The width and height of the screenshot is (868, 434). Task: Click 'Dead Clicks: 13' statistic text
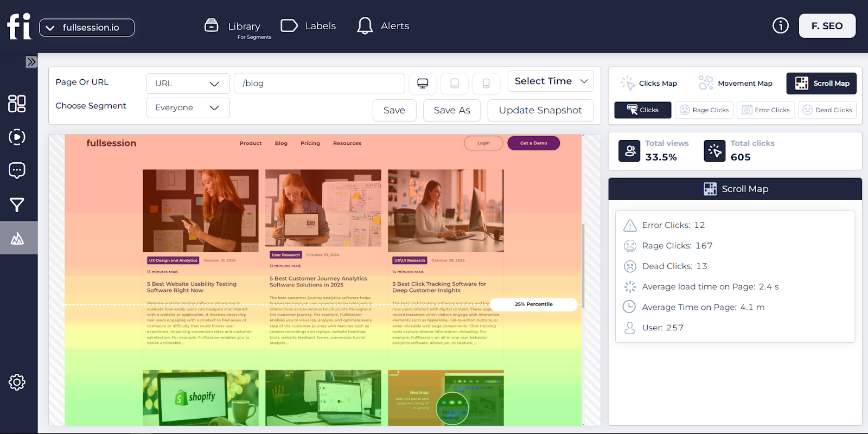674,266
